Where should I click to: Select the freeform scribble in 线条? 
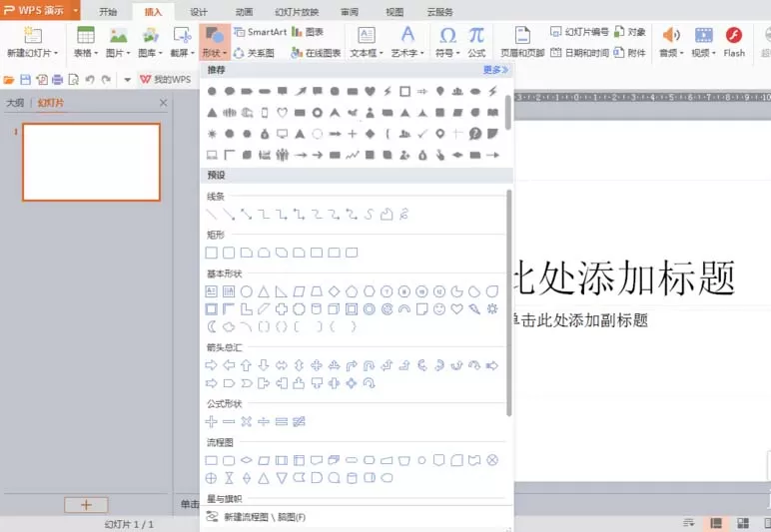[x=404, y=215]
